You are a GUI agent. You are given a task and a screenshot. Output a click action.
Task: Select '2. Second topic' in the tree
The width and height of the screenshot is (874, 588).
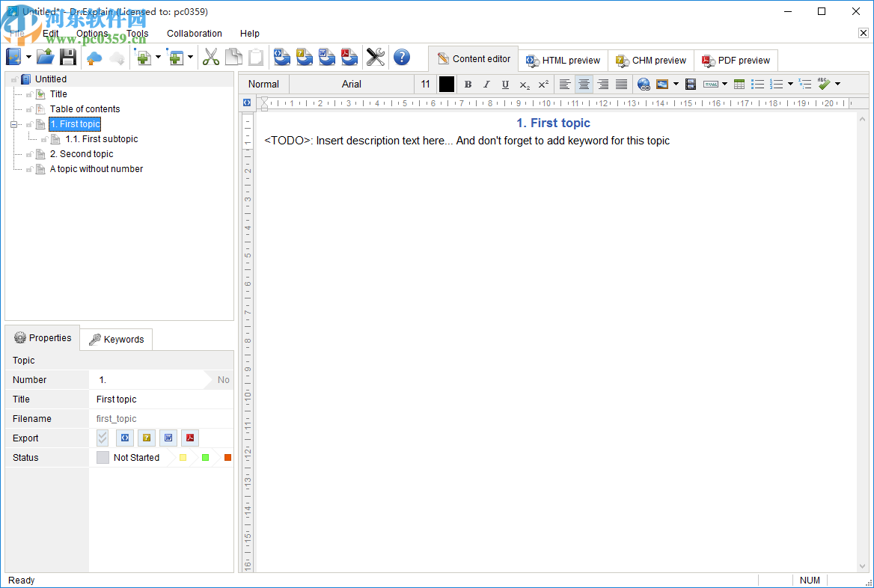point(82,154)
